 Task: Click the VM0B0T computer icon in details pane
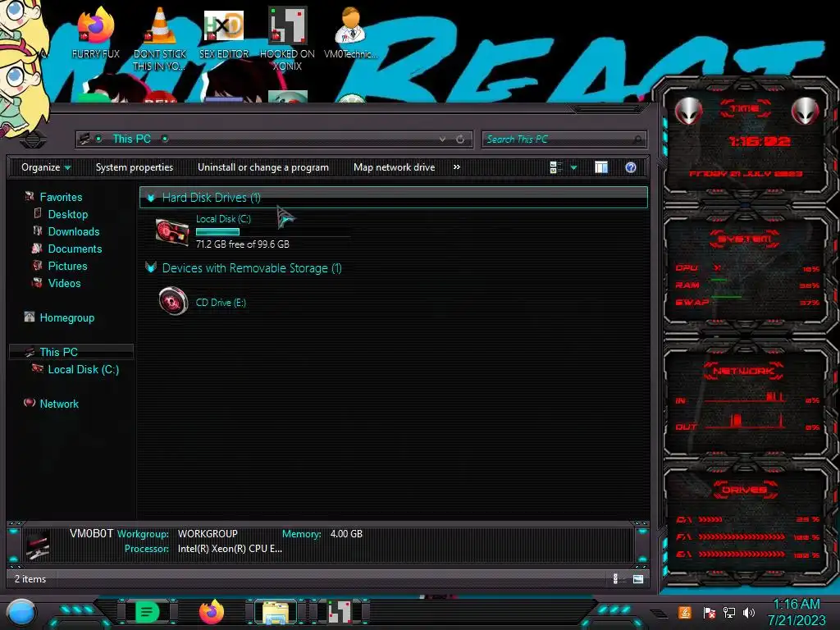[x=38, y=546]
